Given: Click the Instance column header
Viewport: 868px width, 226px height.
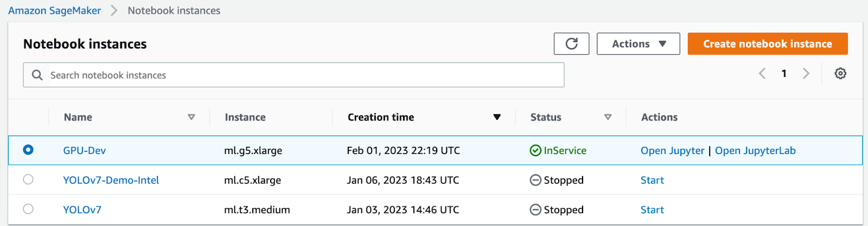Looking at the screenshot, I should pos(245,117).
